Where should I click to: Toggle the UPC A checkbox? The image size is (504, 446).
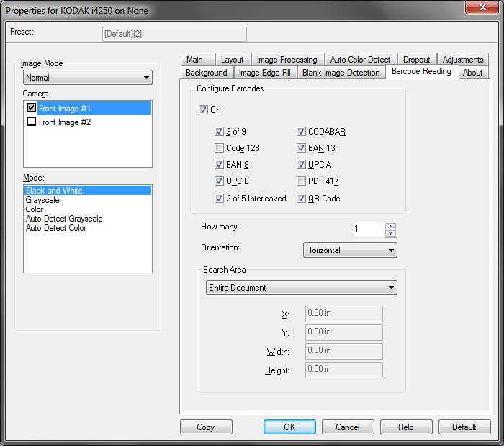301,165
